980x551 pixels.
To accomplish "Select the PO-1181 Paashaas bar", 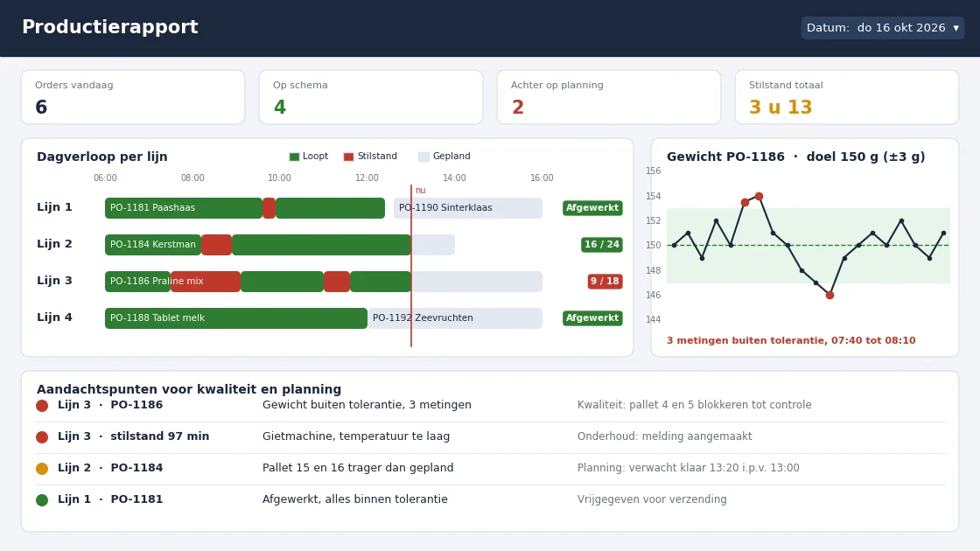I will pos(184,208).
